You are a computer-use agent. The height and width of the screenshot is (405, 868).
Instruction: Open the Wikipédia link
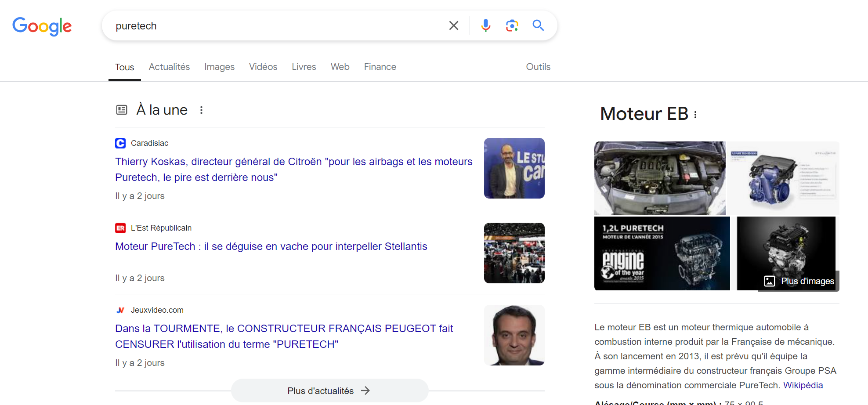[803, 385]
